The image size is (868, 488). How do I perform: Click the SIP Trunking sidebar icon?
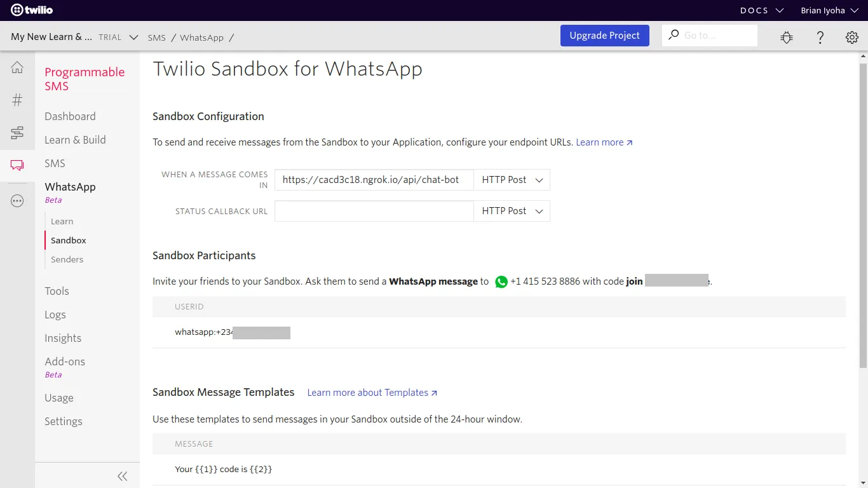(x=17, y=133)
